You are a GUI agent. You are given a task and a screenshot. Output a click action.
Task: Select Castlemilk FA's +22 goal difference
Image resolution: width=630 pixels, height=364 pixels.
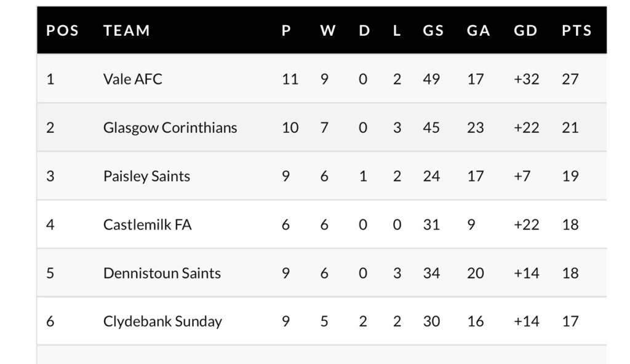coord(526,225)
